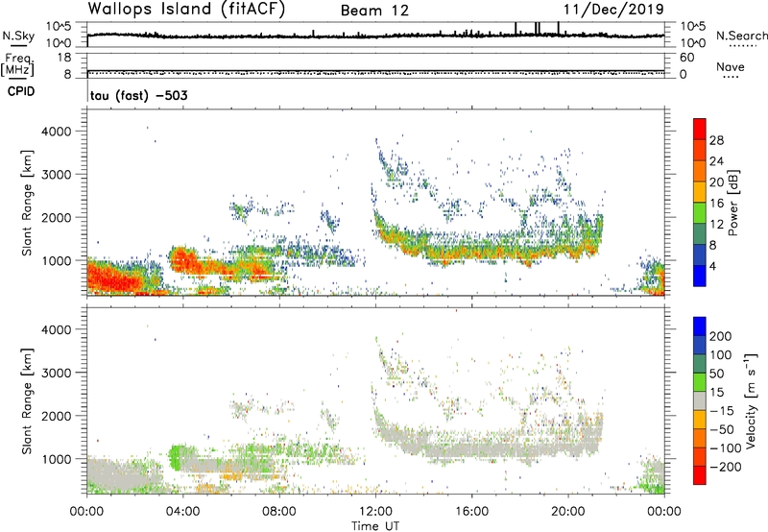Click the '60' tick on the Nave axis

coord(686,58)
